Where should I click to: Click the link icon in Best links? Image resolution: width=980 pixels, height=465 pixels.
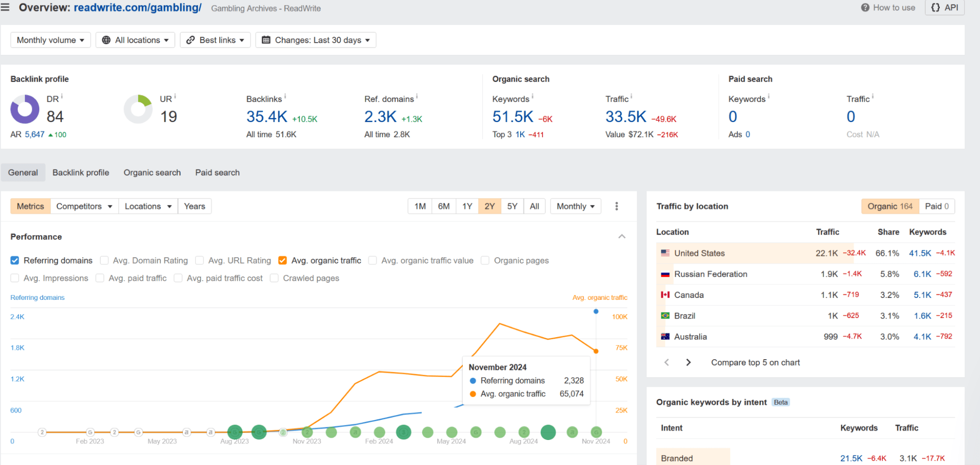191,40
